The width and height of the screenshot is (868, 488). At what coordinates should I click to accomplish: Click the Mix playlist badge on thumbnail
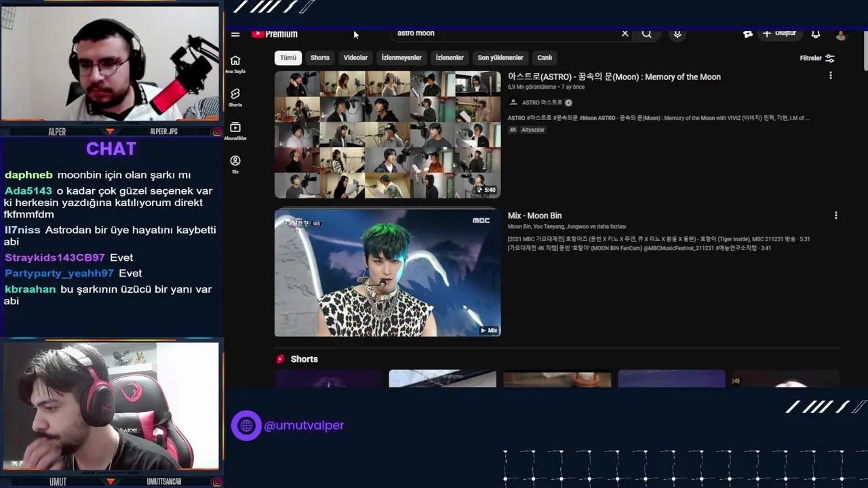tap(489, 331)
